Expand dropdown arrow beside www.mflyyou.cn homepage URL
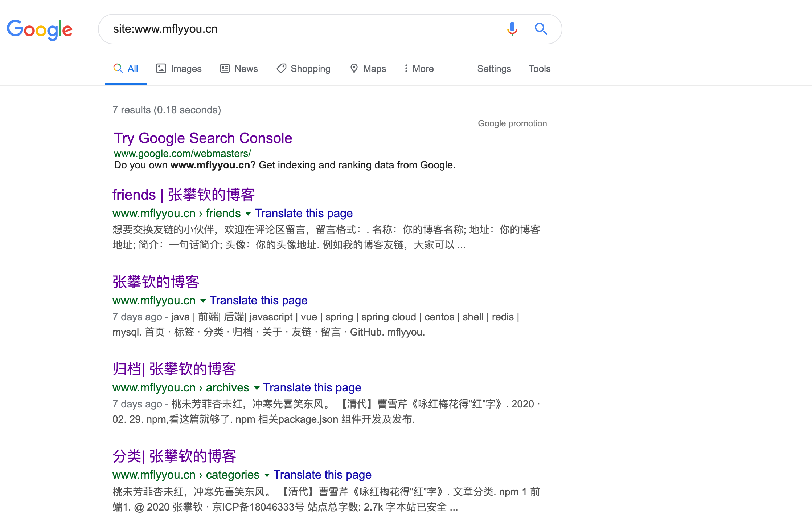The image size is (812, 520). point(203,301)
